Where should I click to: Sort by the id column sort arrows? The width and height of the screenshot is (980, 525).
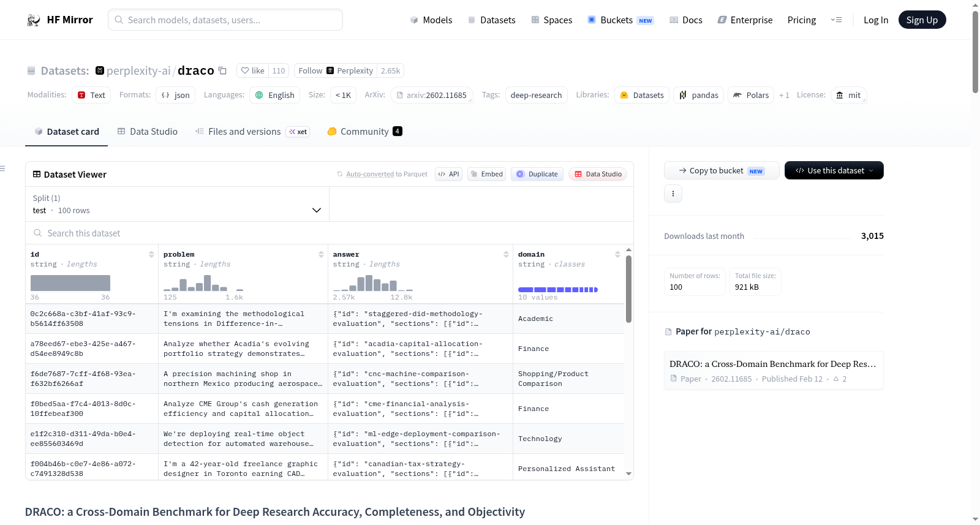pyautogui.click(x=151, y=254)
